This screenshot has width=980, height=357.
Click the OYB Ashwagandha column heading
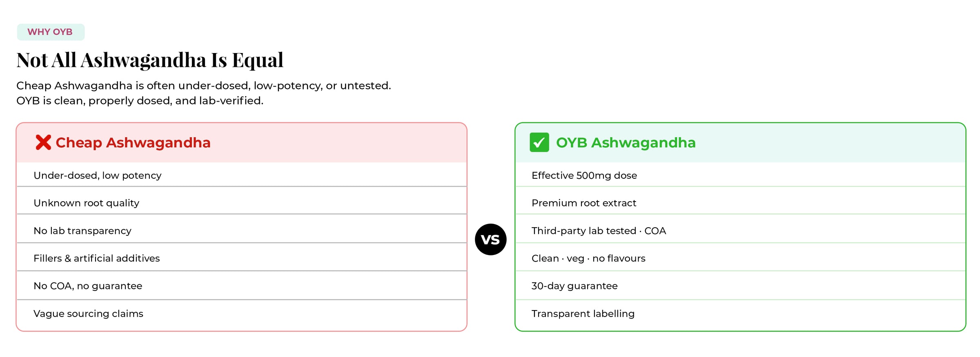(x=626, y=142)
